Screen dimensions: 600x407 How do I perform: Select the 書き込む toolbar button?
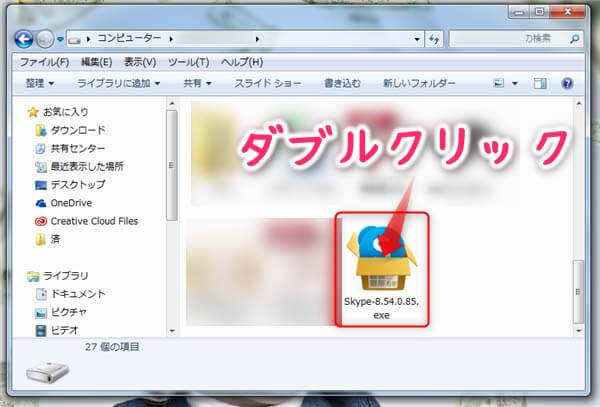pyautogui.click(x=342, y=83)
